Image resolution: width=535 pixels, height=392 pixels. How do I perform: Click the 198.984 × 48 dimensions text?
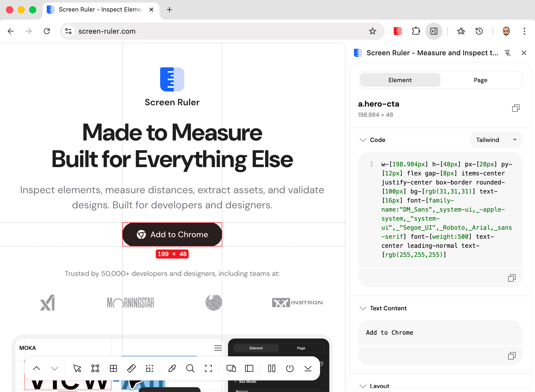pos(376,115)
